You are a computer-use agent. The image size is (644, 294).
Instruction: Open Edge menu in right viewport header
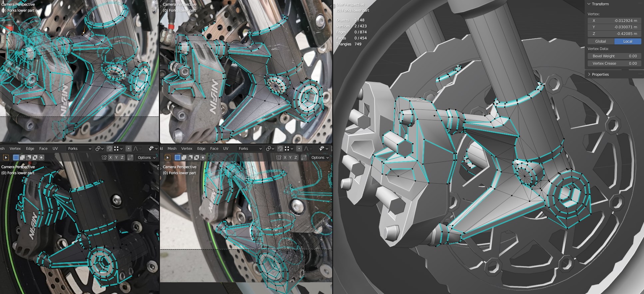201,149
